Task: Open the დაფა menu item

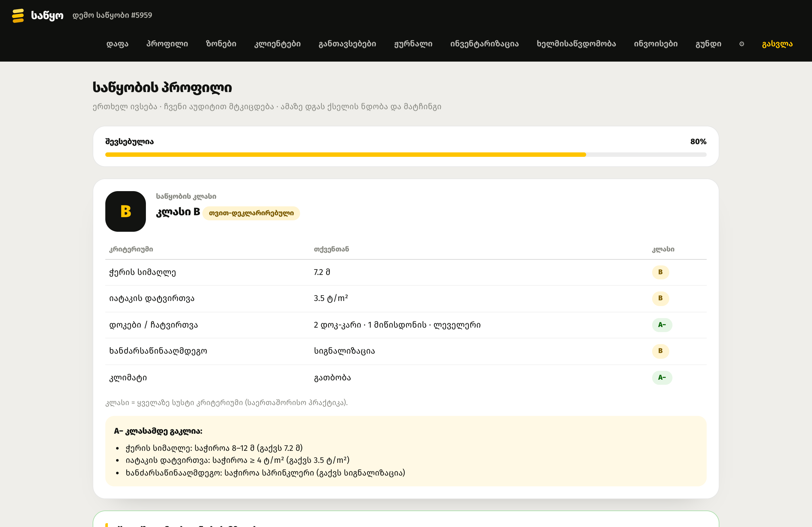Action: [117, 44]
